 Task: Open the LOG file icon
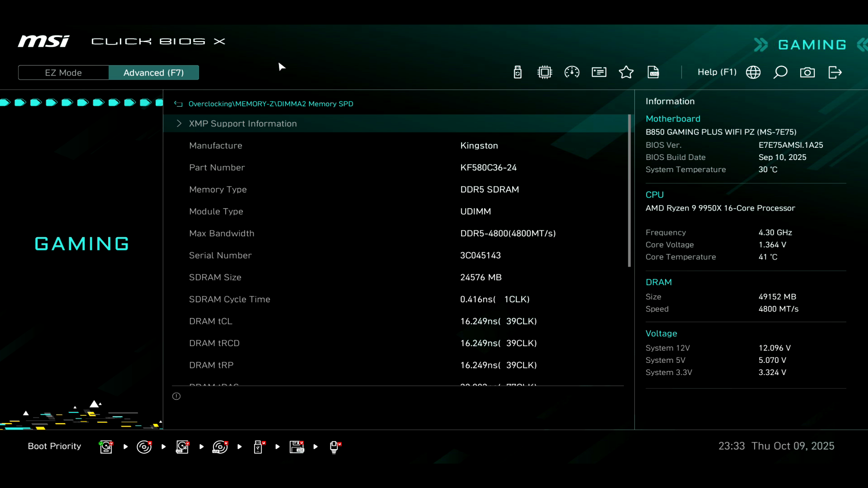point(653,72)
